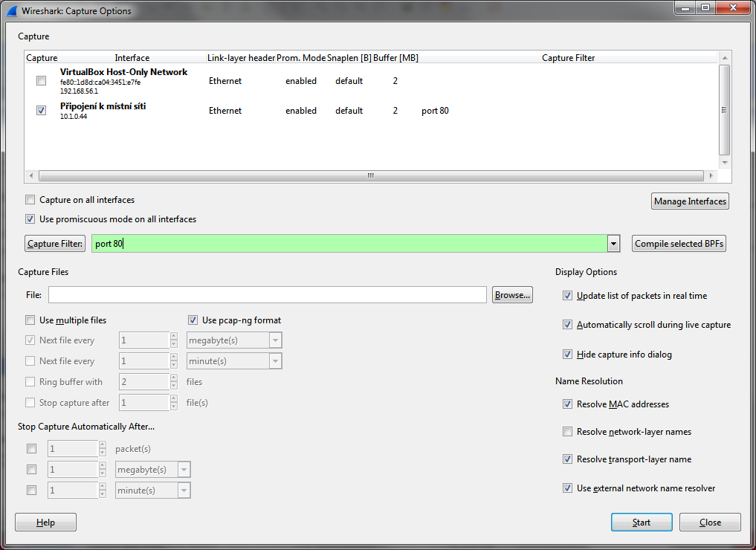Image resolution: width=756 pixels, height=550 pixels.
Task: Click the Interface column header
Action: click(x=132, y=58)
